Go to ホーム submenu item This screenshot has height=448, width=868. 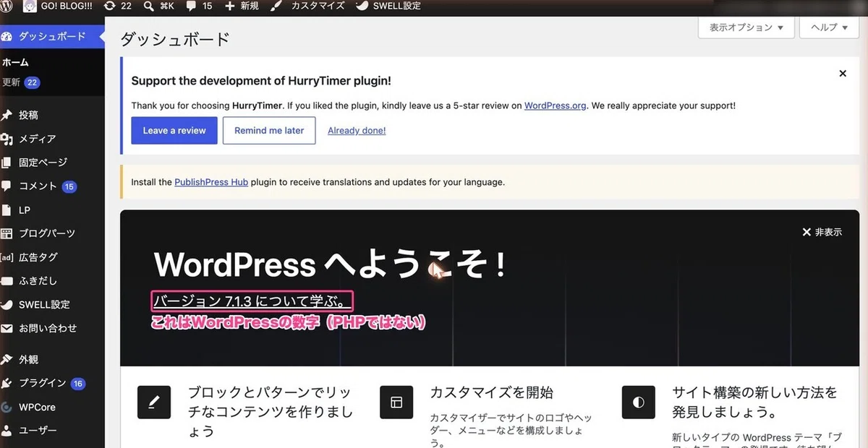[x=15, y=63]
